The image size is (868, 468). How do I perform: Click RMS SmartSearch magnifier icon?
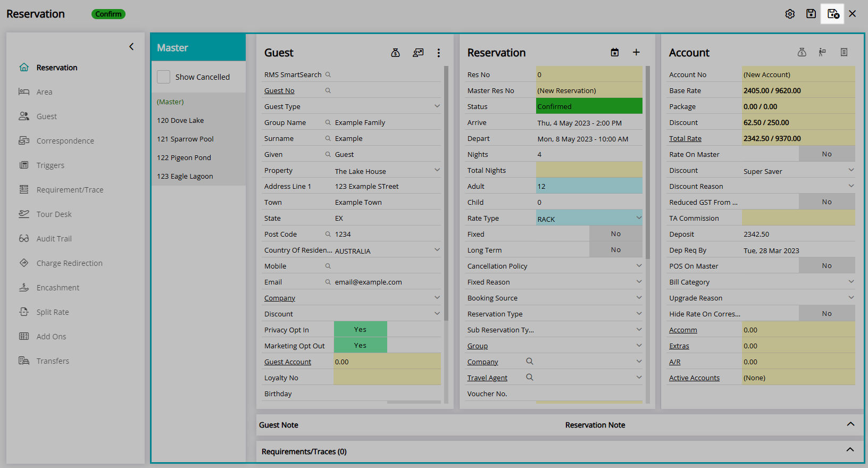point(328,74)
